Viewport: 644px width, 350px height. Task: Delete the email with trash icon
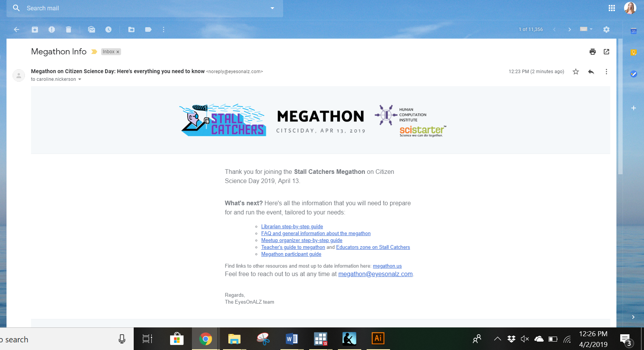point(69,29)
